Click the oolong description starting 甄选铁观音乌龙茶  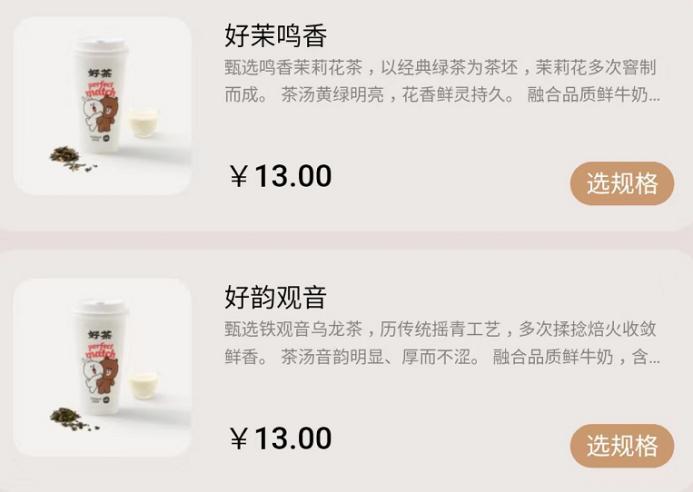442,343
